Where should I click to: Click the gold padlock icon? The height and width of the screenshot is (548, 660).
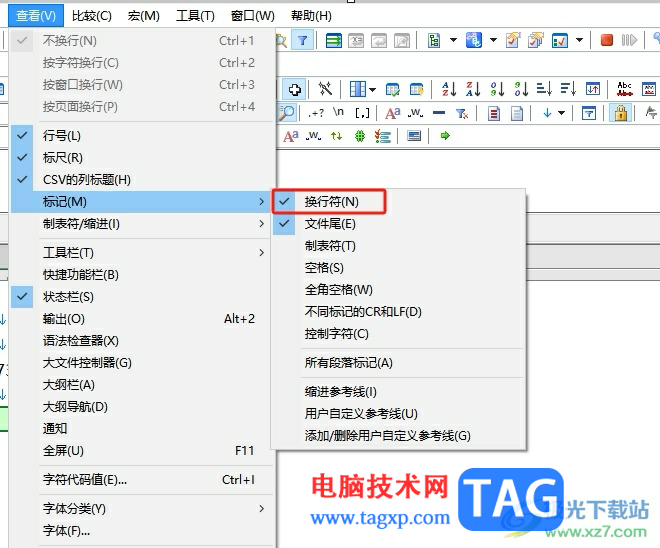click(x=621, y=113)
